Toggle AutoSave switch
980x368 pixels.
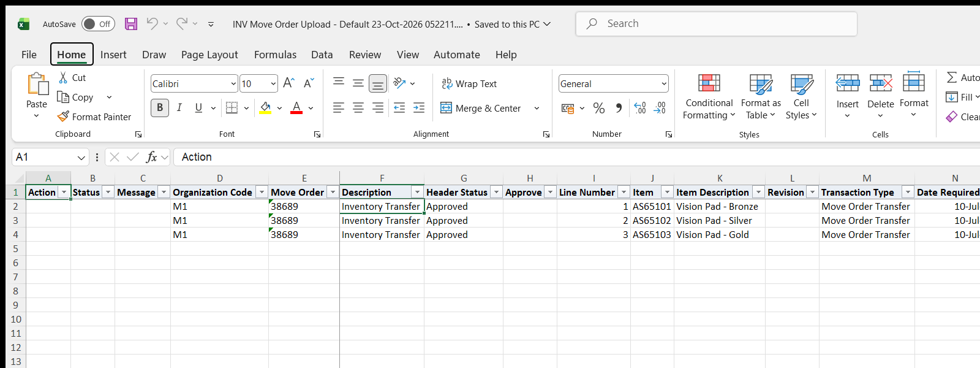click(98, 24)
